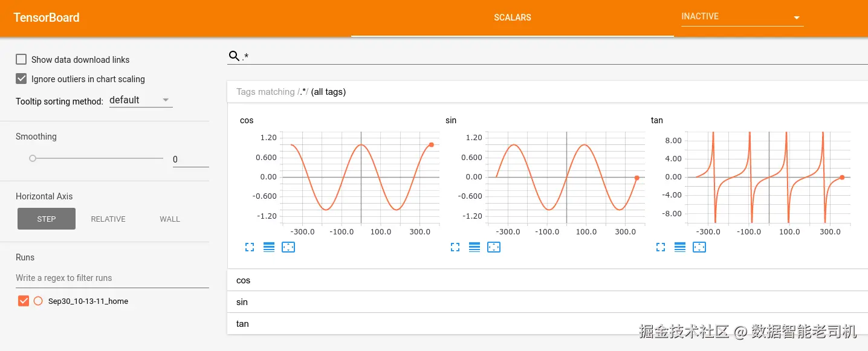Click the tan chart title
868x351 pixels.
657,120
